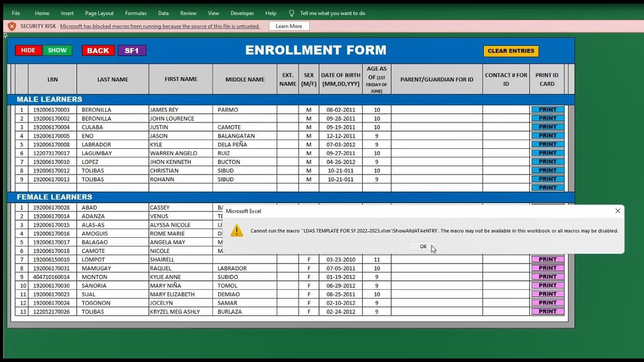
Task: Click PRINT for CHRISTIAN TOLIBAS
Action: (547, 170)
